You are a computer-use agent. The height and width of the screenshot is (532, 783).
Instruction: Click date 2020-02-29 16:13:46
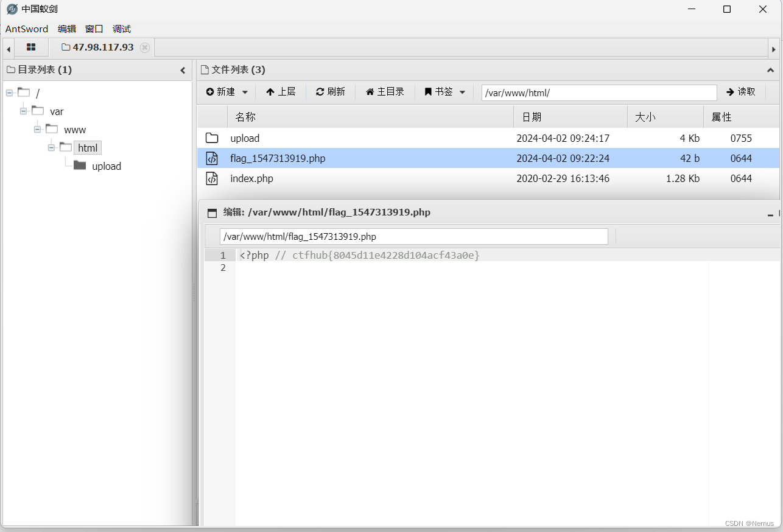563,178
